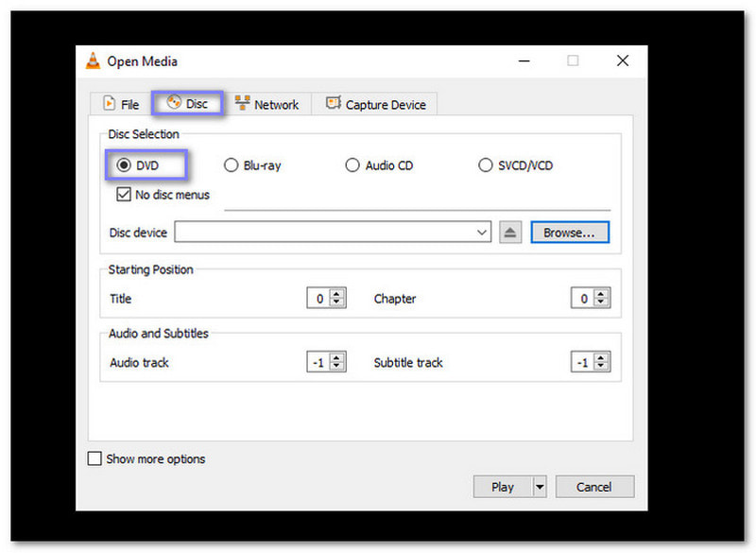
Task: Click the 'Starting Position' group label
Action: pyautogui.click(x=151, y=269)
